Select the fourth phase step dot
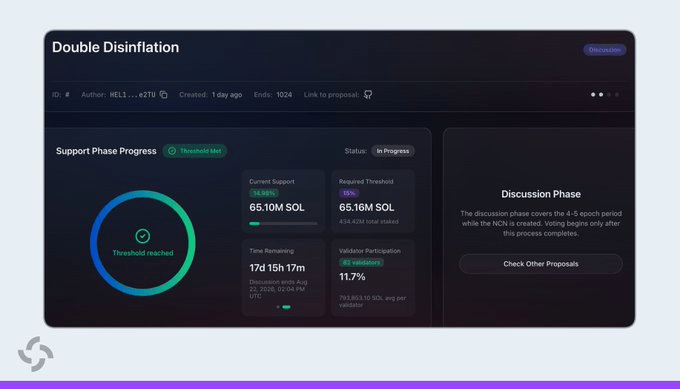Image resolution: width=680 pixels, height=389 pixels. [x=617, y=95]
